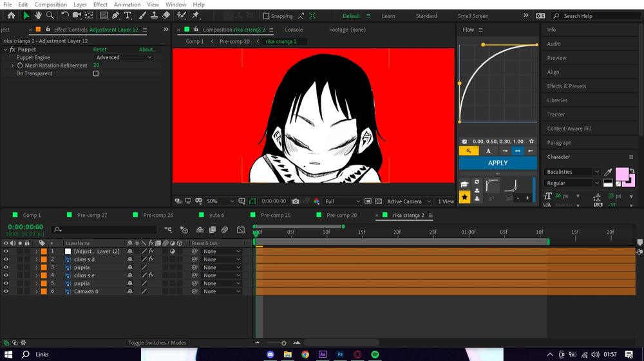Open the Animation menu
The width and height of the screenshot is (644, 361).
[x=127, y=5]
